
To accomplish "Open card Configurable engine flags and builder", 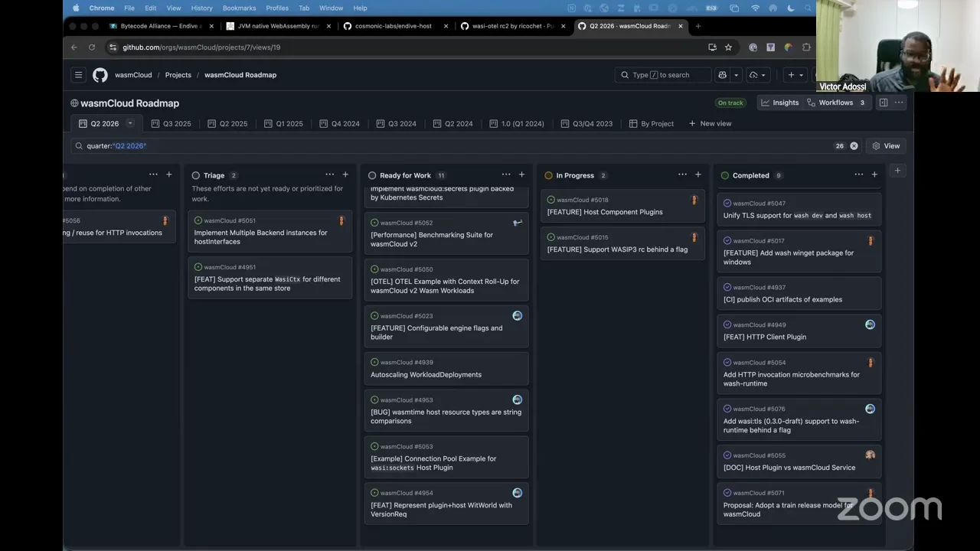I will tap(446, 327).
